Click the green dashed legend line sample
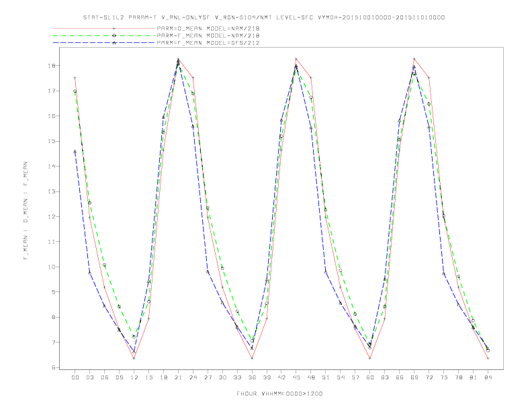The width and height of the screenshot is (532, 411). tap(104, 36)
